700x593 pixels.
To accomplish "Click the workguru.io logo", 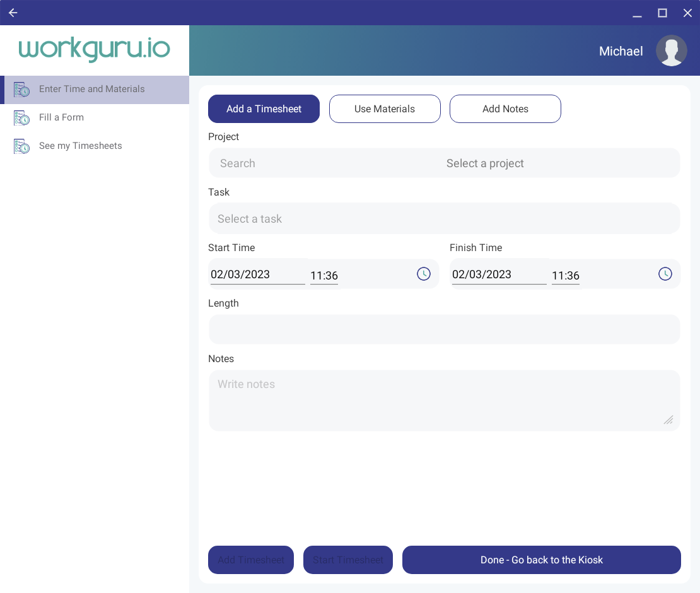I will (x=95, y=49).
